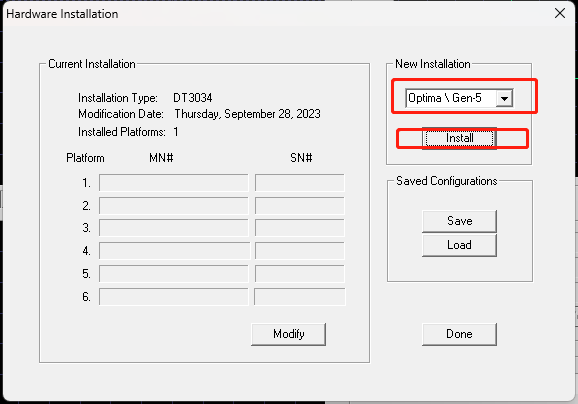Select the Optima \ Gen-5 combo box text

coord(445,98)
